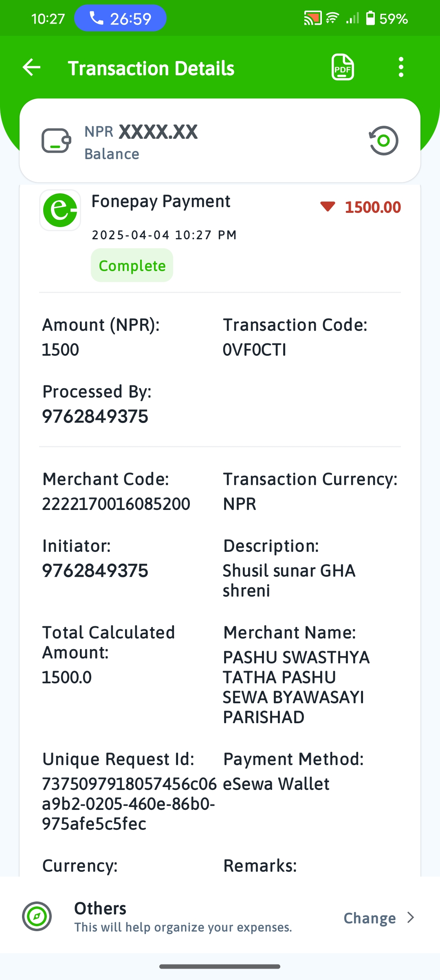440x980 pixels.
Task: Tap the red down-triangle debit indicator
Action: click(x=328, y=207)
